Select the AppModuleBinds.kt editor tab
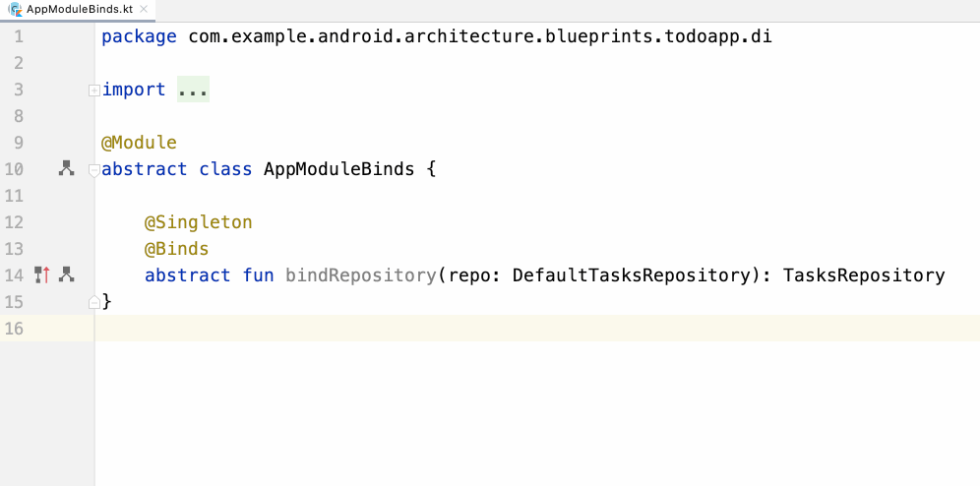Screen dimensions: 980x486 79,9
